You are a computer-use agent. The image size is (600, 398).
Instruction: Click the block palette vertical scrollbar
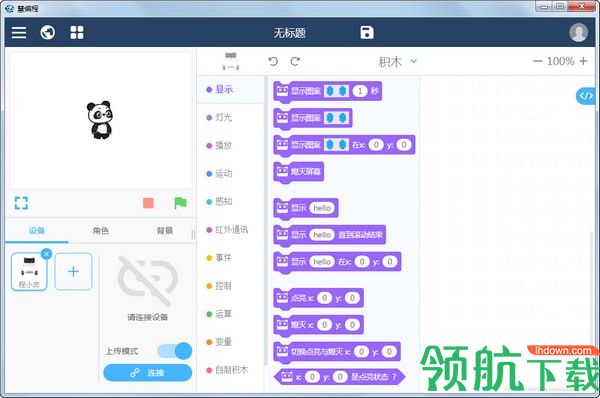point(266,220)
